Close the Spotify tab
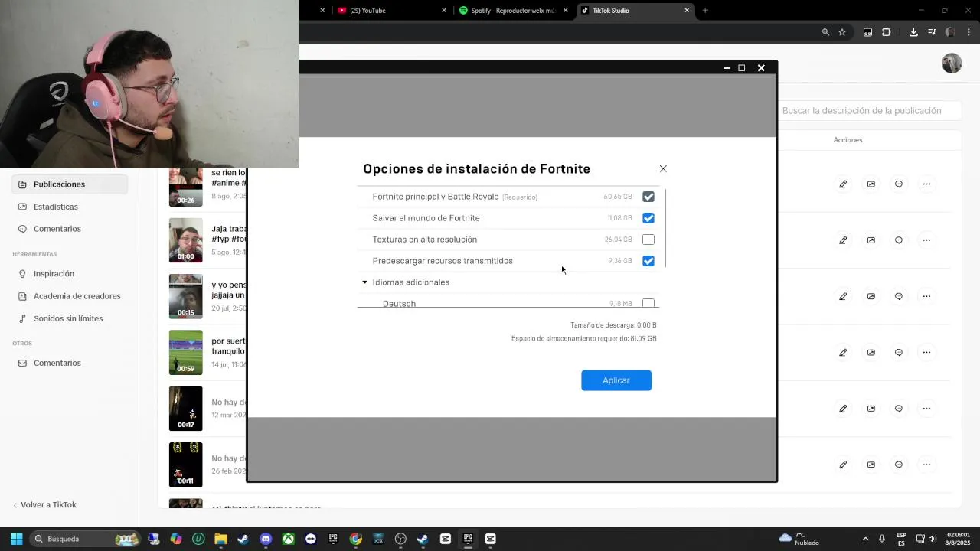 point(566,11)
